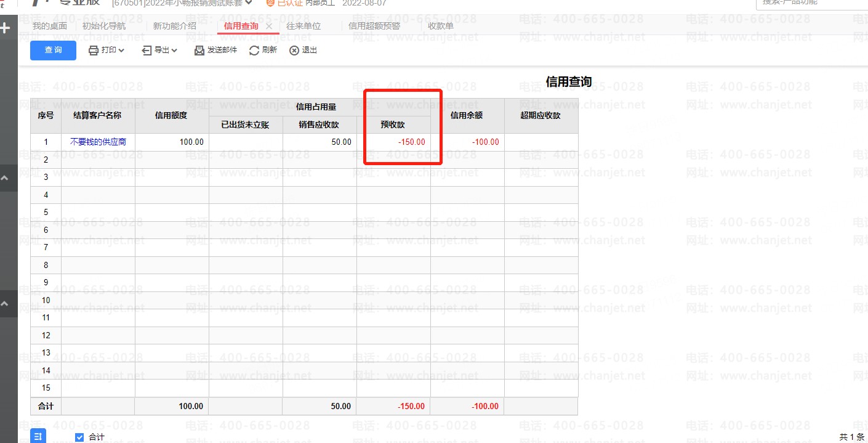868x443 pixels.
Task: Click the refresh circular arrows icon
Action: point(254,51)
